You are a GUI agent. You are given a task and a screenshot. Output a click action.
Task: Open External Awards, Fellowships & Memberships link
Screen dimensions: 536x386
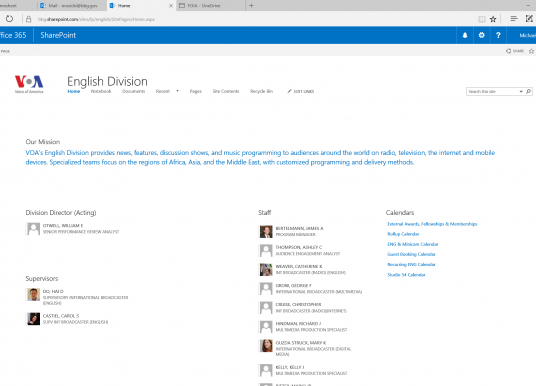(x=432, y=224)
